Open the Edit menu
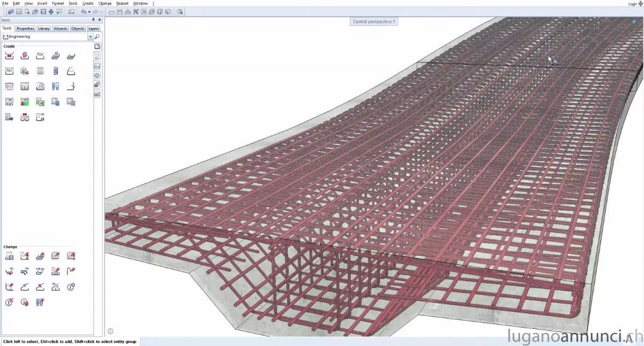The width and height of the screenshot is (644, 346). pos(17,3)
